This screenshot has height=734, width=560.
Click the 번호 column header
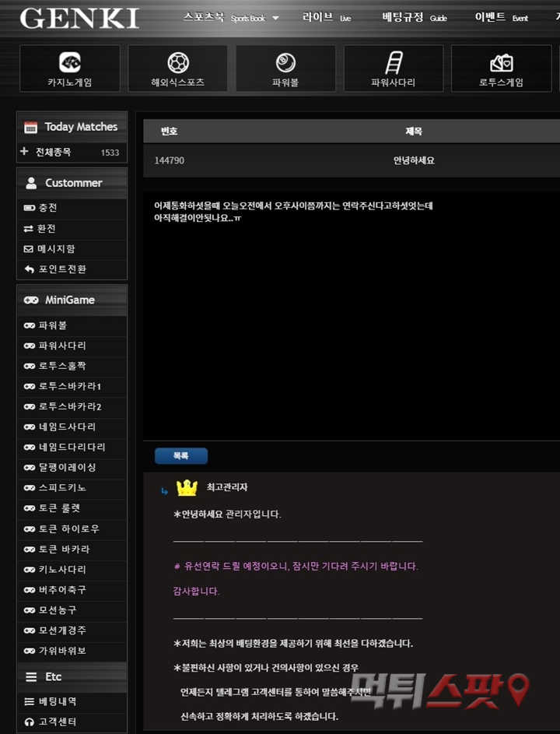point(169,131)
